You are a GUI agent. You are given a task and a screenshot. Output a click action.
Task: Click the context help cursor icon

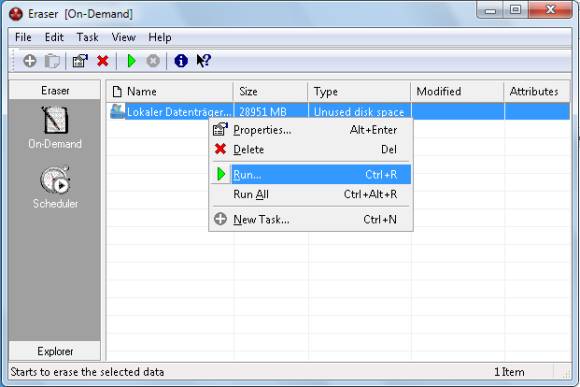(203, 61)
